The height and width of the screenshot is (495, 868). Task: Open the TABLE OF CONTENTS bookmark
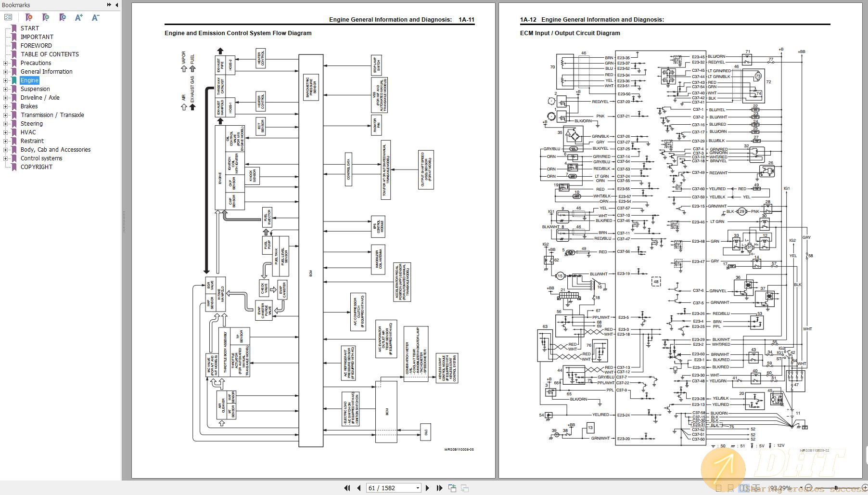[x=50, y=54]
